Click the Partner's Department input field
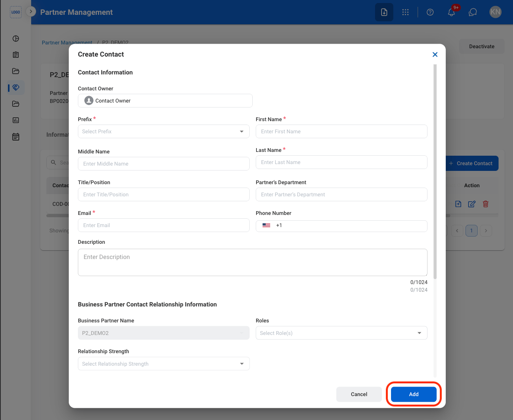Screen dimensions: 513x420 (342, 194)
